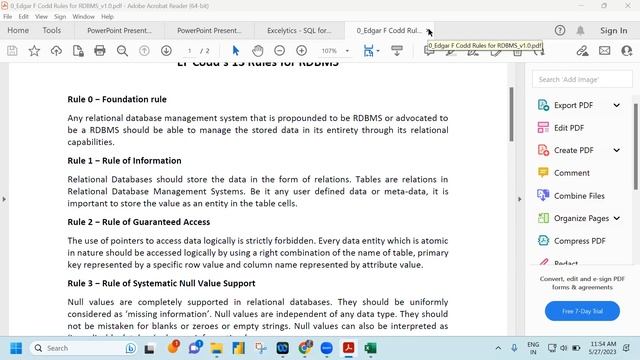Viewport: 640px width, 360px height.
Task: Click the Edit PDF tool icon
Action: 543,128
